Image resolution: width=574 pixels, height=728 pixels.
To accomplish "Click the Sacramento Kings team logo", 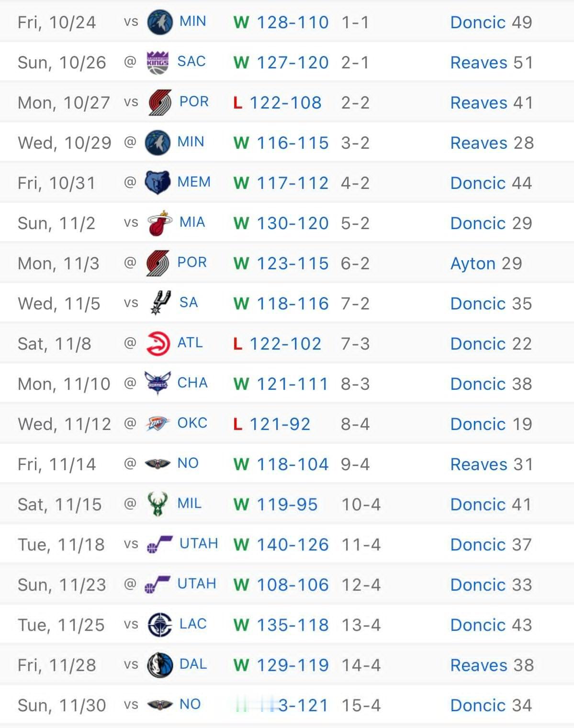I will tap(158, 62).
